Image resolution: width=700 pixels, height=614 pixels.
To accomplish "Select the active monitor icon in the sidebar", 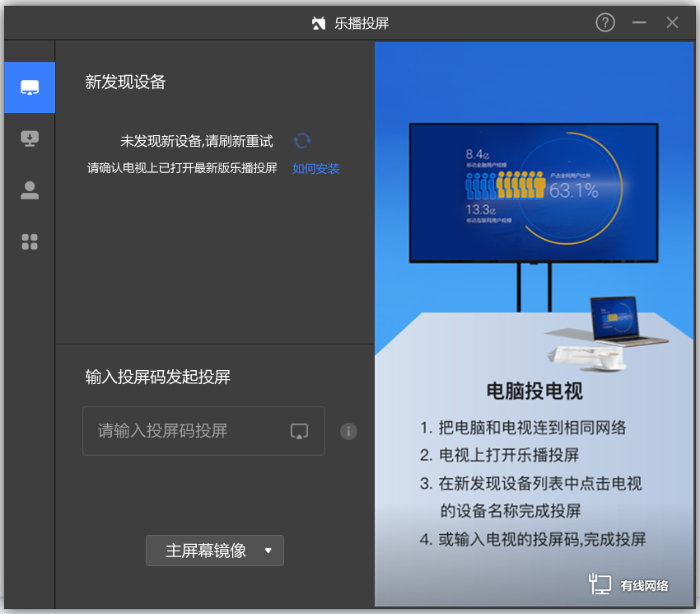I will pos(30,87).
